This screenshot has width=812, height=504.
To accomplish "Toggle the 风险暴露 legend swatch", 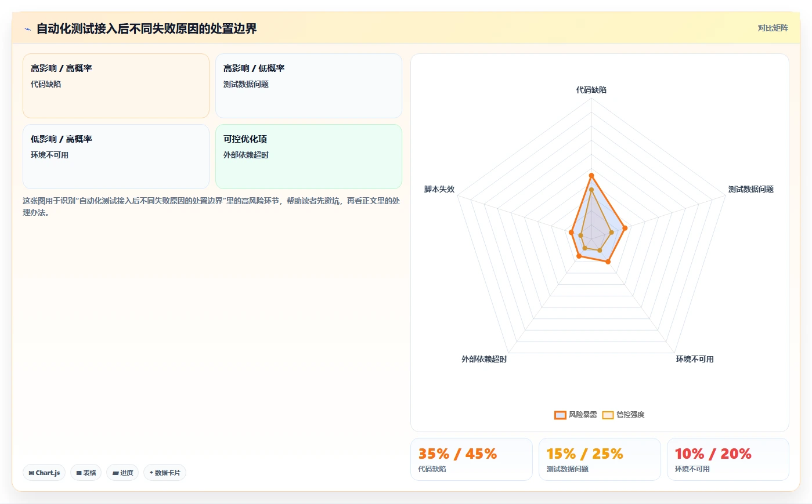I will click(560, 415).
